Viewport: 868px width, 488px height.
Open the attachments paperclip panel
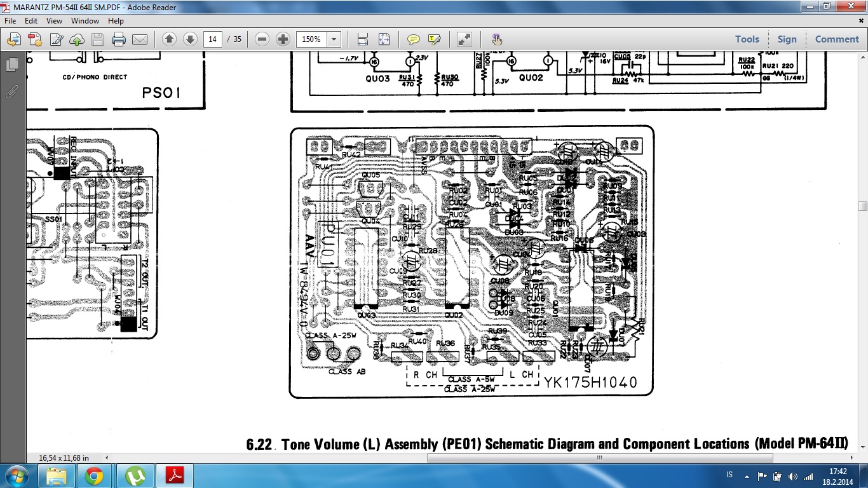[x=11, y=91]
